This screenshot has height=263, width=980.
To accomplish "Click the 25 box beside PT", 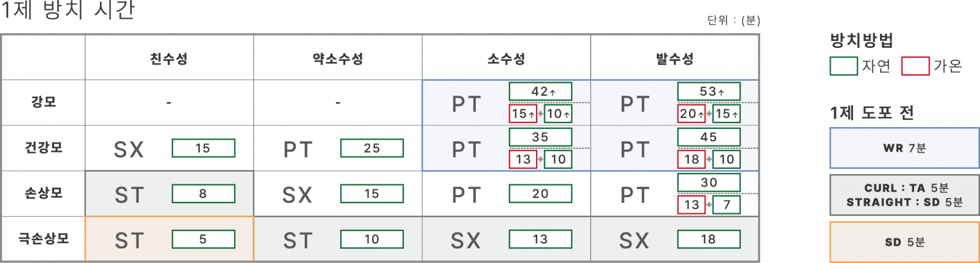I will 372,148.
